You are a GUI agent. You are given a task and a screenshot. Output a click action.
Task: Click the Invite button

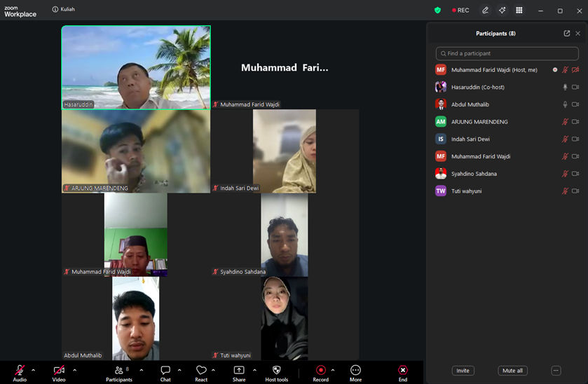463,371
